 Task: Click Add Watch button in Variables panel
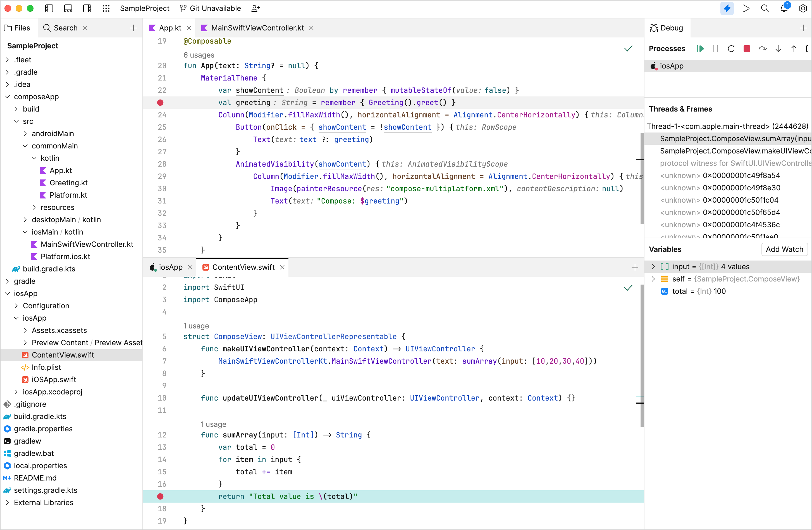(x=784, y=249)
